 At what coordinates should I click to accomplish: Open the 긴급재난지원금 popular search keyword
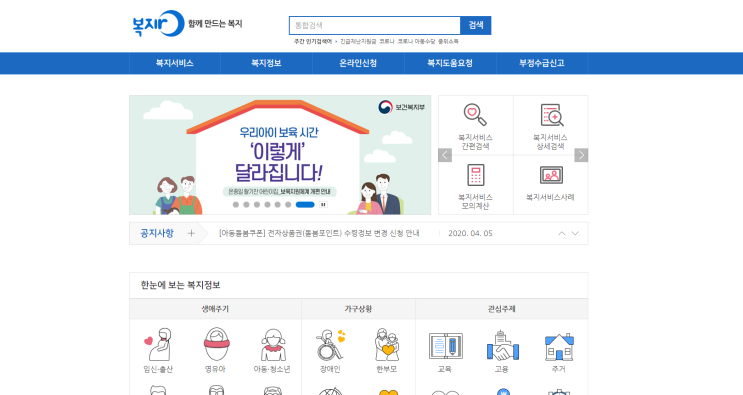[358, 42]
